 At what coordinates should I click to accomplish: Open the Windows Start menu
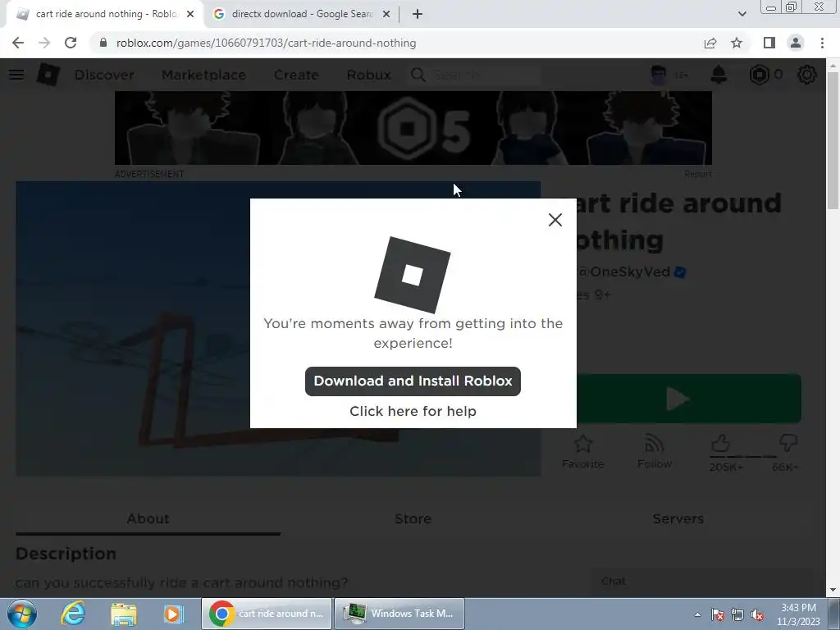pyautogui.click(x=22, y=614)
